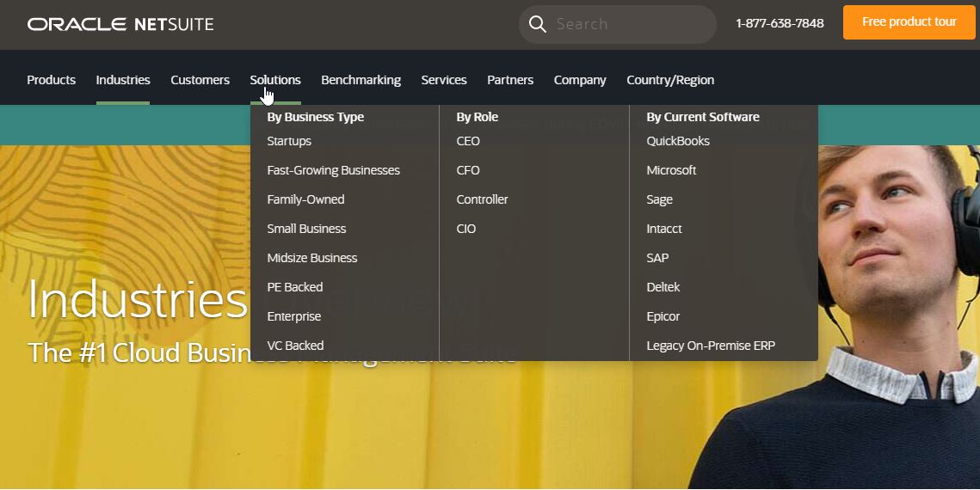Select Fast-Growing Businesses link

(x=333, y=170)
